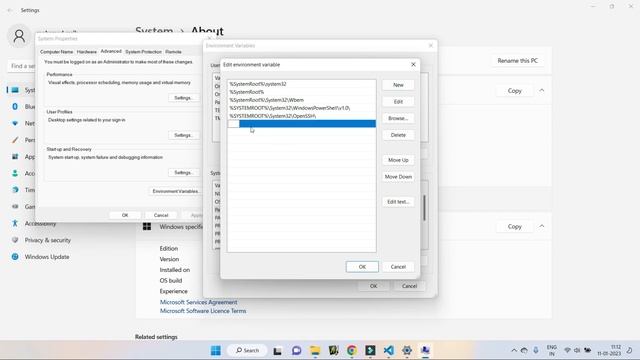The width and height of the screenshot is (640, 360).
Task: Open the System category icon in Settings sidebar
Action: click(x=15, y=90)
